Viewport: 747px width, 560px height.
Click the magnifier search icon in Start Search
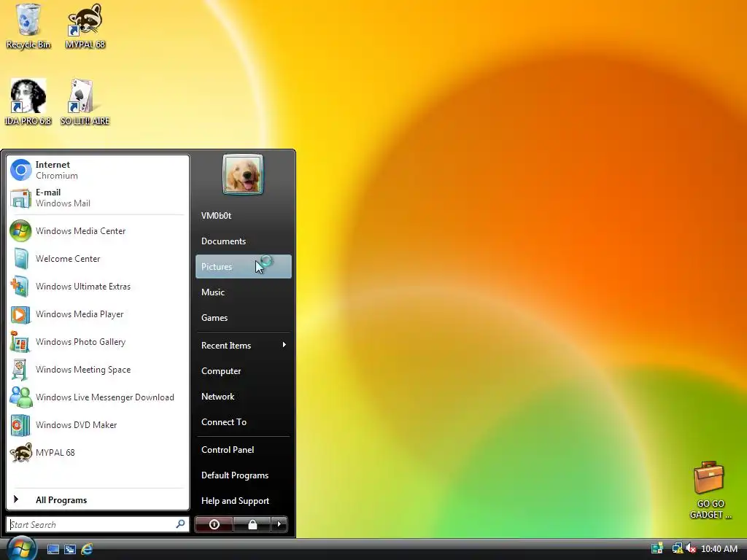pyautogui.click(x=181, y=524)
